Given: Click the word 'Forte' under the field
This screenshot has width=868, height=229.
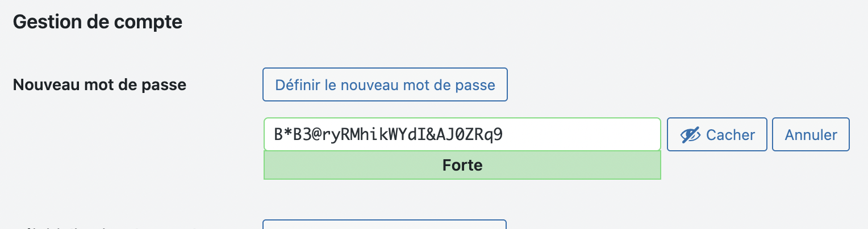Looking at the screenshot, I should tap(462, 166).
